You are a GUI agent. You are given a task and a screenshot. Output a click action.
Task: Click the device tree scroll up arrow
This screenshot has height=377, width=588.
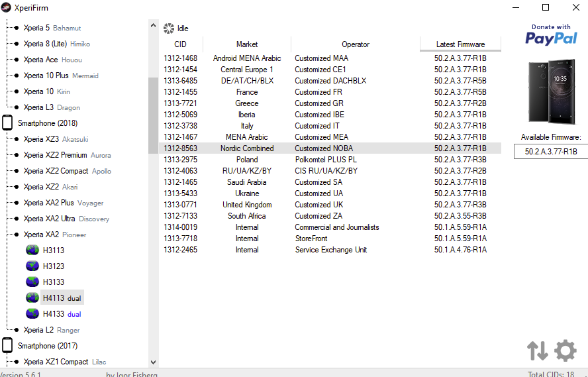point(153,25)
